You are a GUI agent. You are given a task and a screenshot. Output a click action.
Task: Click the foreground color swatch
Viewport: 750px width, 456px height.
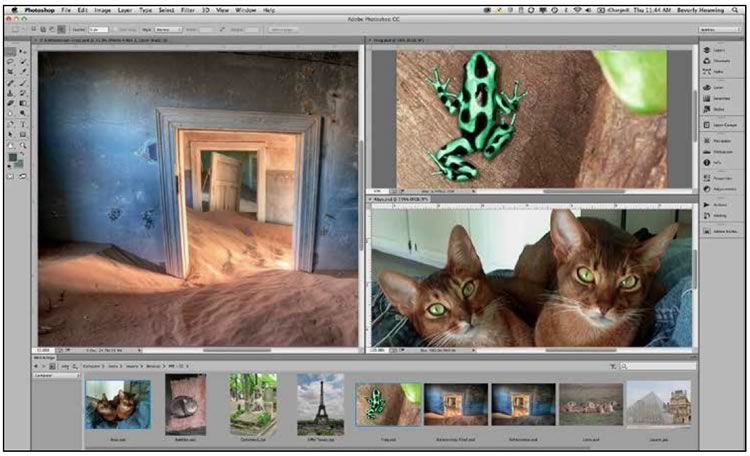point(14,155)
